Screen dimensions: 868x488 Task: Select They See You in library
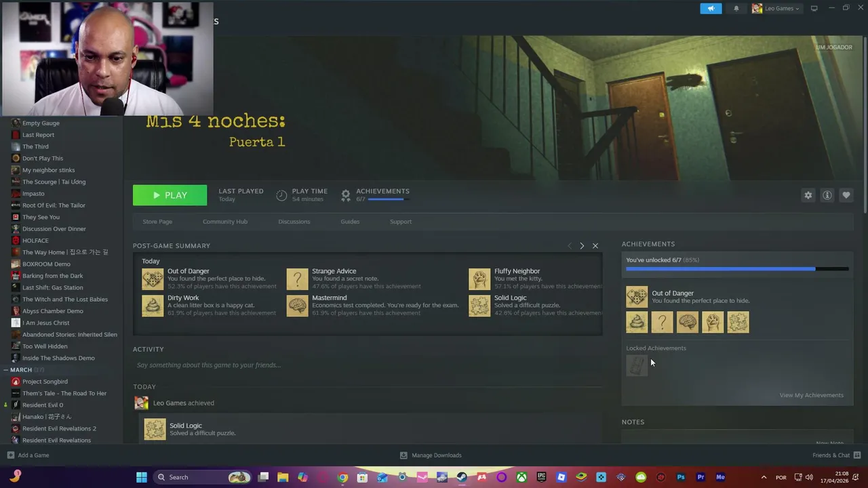point(41,217)
